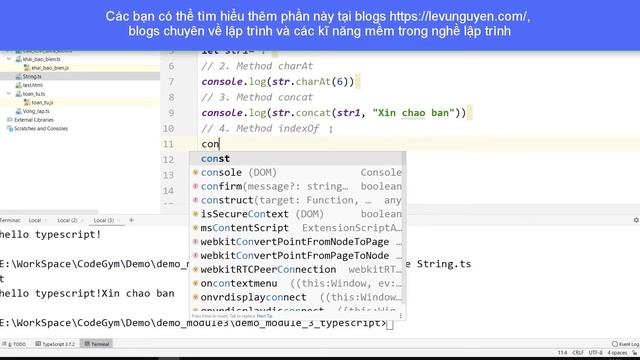The image size is (640, 360).
Task: Switch to Local (3) terminal tab
Action: click(104, 220)
